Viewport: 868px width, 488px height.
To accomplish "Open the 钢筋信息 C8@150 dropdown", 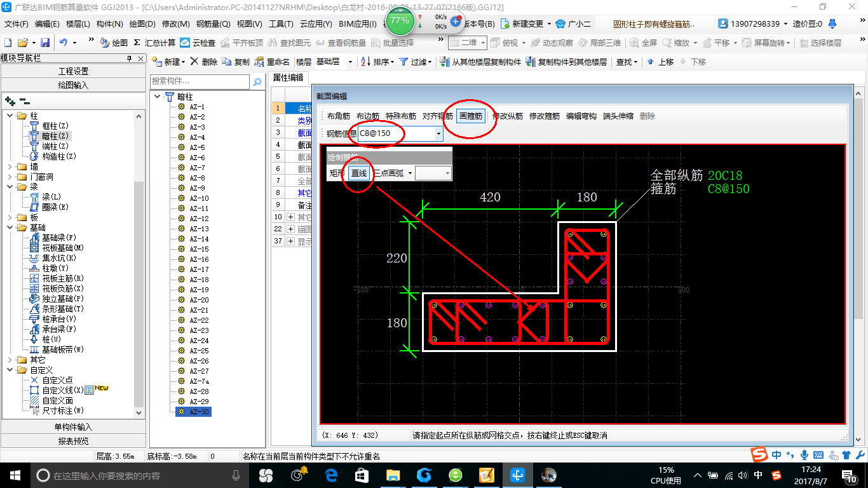I will click(x=438, y=133).
